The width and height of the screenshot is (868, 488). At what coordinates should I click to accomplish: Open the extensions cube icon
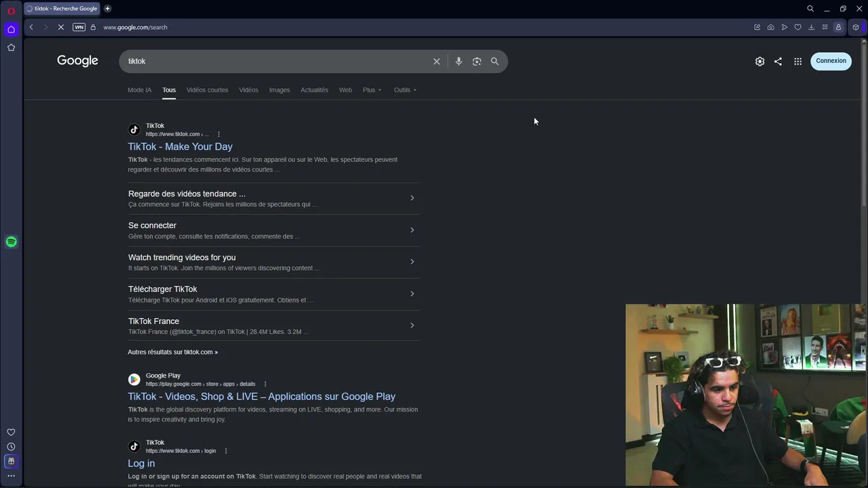point(856,27)
